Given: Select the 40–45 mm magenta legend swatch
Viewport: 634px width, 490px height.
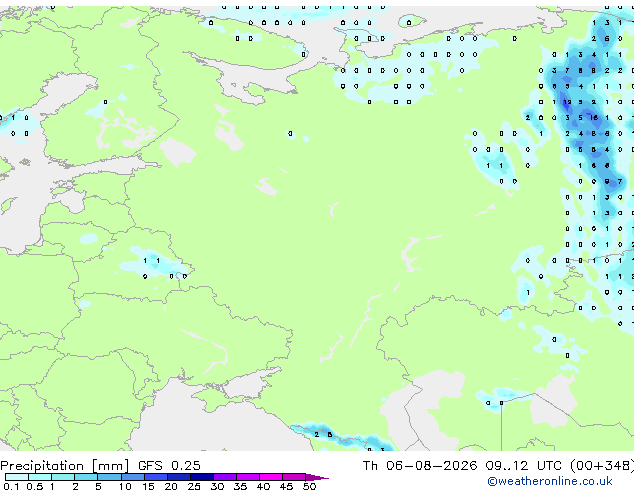Looking at the screenshot, I should (271, 477).
